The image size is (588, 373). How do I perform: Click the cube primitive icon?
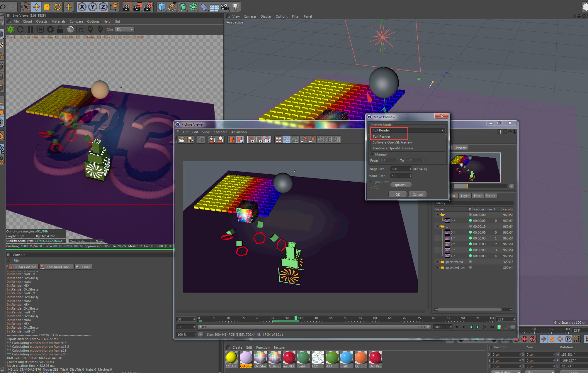point(162,7)
